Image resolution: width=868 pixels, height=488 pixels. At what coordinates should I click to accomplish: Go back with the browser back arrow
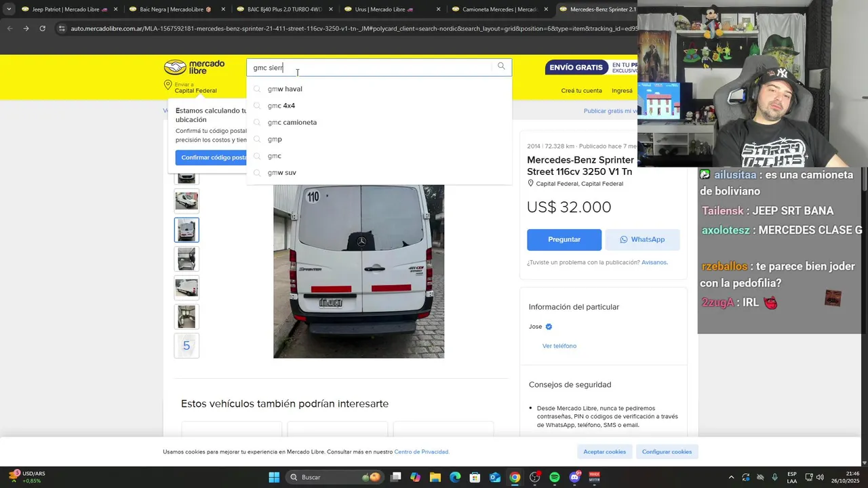tap(9, 28)
